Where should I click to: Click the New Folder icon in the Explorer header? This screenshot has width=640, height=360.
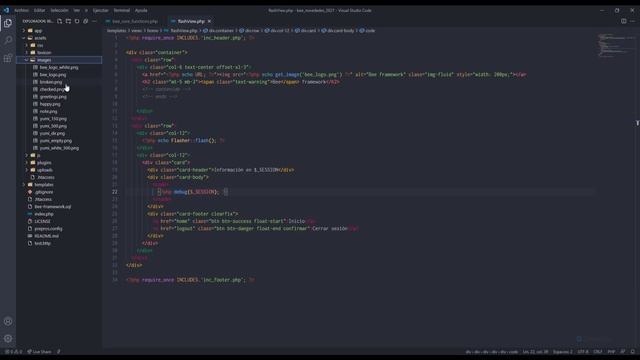click(x=68, y=21)
